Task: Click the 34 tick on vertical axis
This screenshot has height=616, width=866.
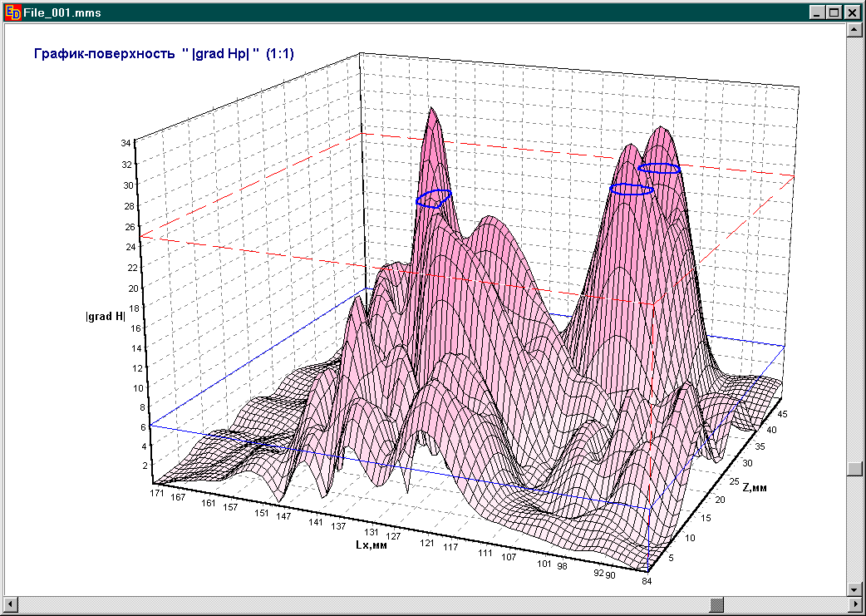Action: pyautogui.click(x=125, y=143)
